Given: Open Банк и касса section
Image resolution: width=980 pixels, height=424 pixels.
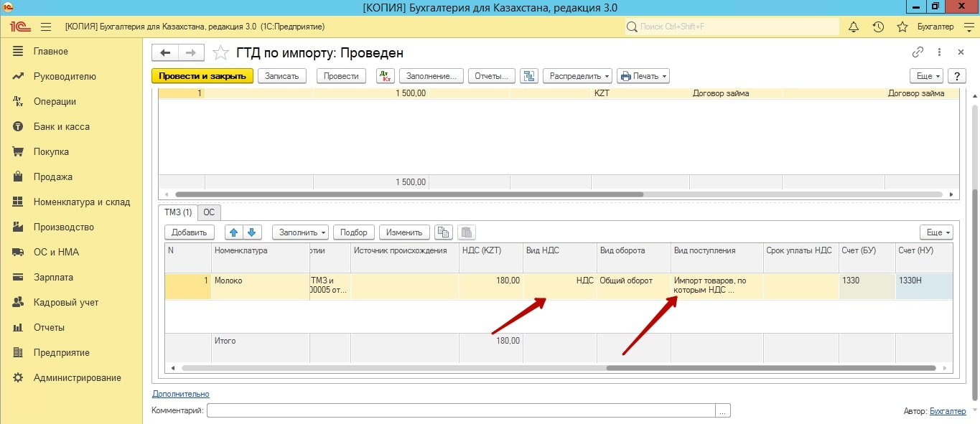Looking at the screenshot, I should [x=61, y=127].
